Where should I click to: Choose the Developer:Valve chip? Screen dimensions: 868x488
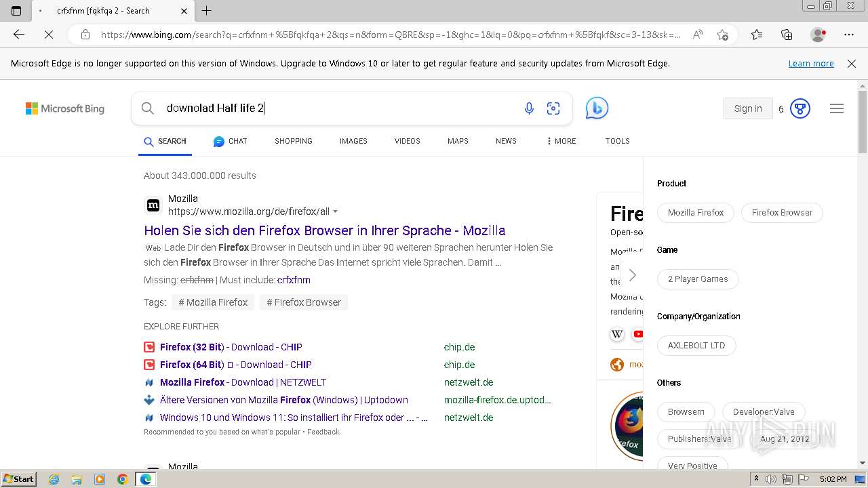pos(764,412)
